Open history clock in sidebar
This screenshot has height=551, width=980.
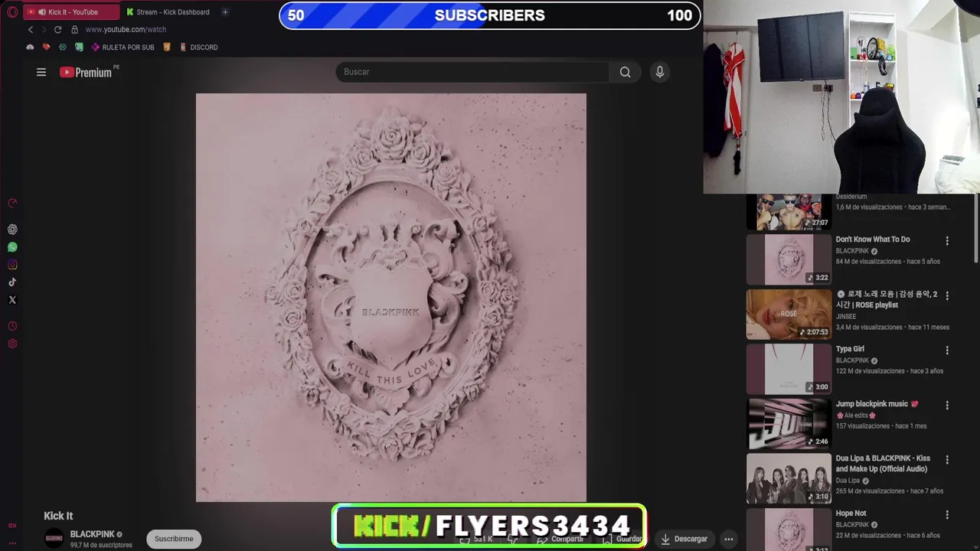pos(12,326)
